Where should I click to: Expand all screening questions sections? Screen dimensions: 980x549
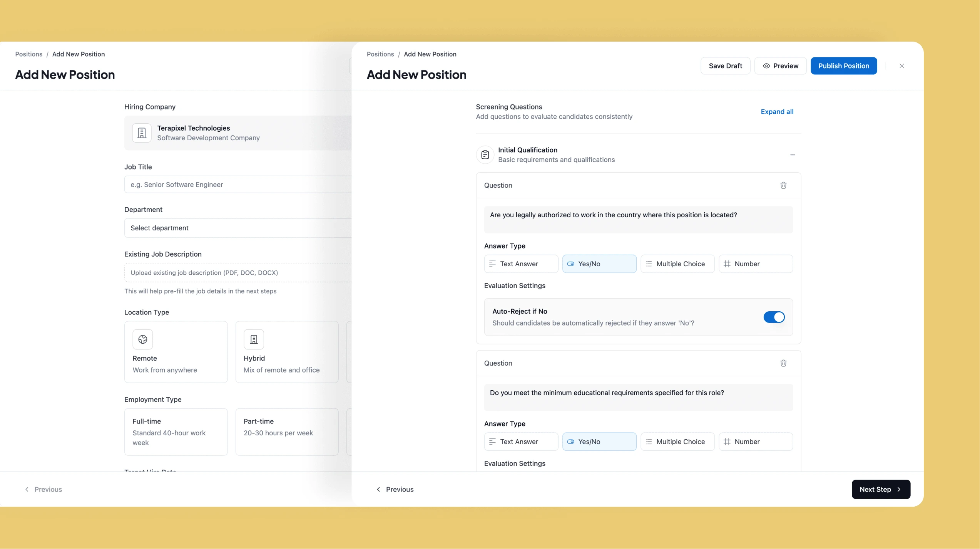pos(777,111)
